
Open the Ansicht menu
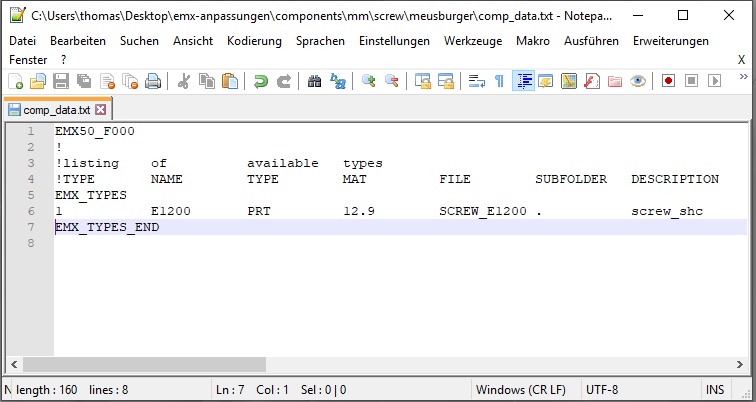(x=193, y=41)
